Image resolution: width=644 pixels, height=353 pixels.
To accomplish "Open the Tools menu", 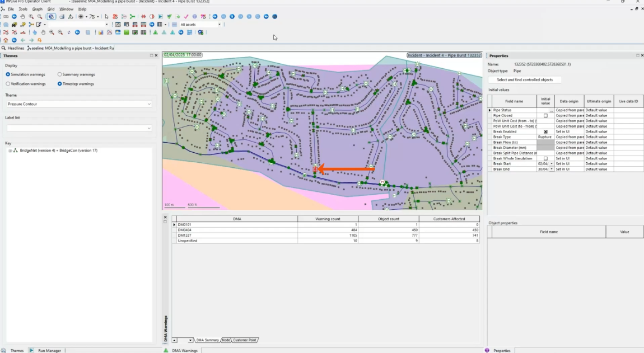I will tap(23, 8).
